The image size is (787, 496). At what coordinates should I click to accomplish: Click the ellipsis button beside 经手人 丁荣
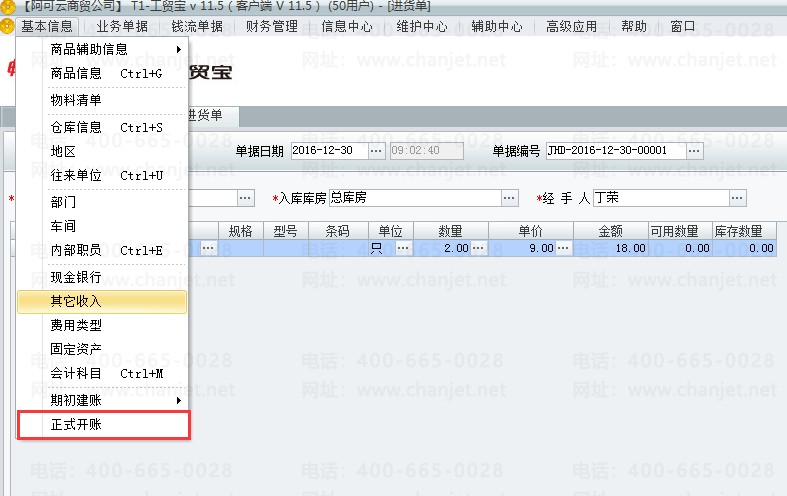[x=737, y=198]
